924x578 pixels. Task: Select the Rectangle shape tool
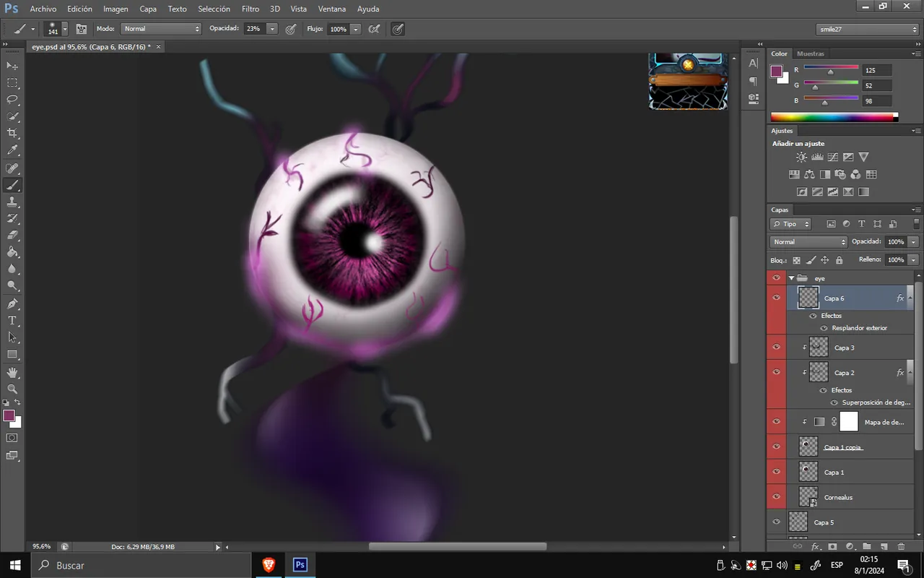(12, 355)
